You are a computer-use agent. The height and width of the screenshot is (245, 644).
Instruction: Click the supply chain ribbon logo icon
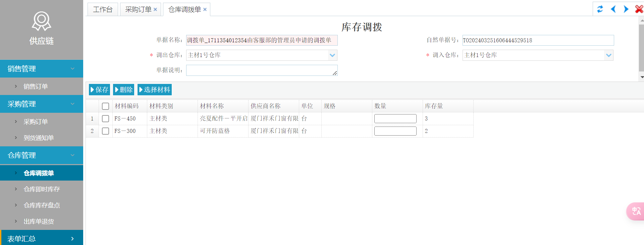coord(41,21)
